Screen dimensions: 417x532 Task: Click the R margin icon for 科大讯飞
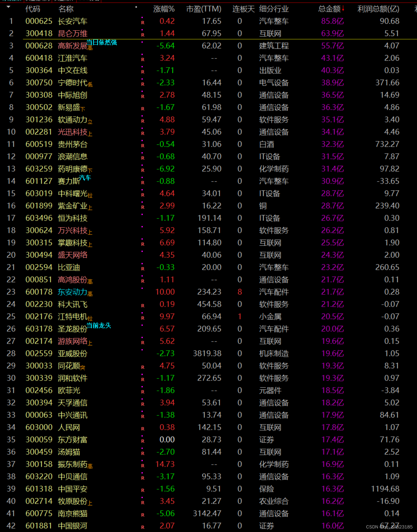click(x=142, y=306)
